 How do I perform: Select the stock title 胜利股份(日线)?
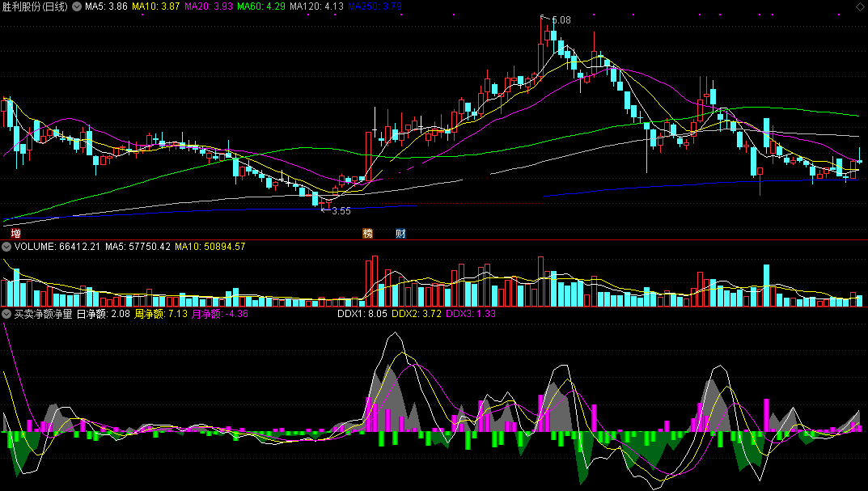(35, 6)
